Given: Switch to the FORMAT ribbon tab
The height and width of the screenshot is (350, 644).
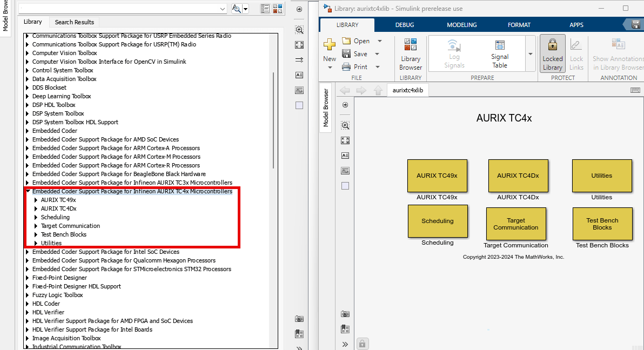Looking at the screenshot, I should coord(519,25).
